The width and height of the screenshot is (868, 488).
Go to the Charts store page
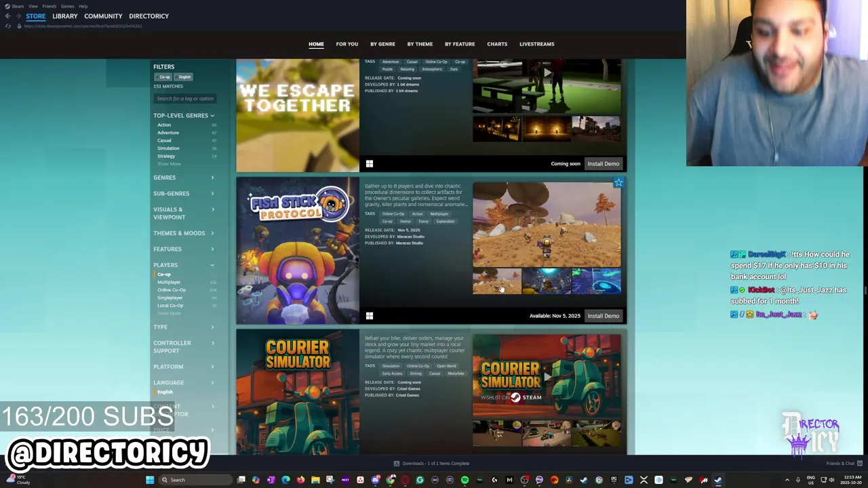(497, 44)
